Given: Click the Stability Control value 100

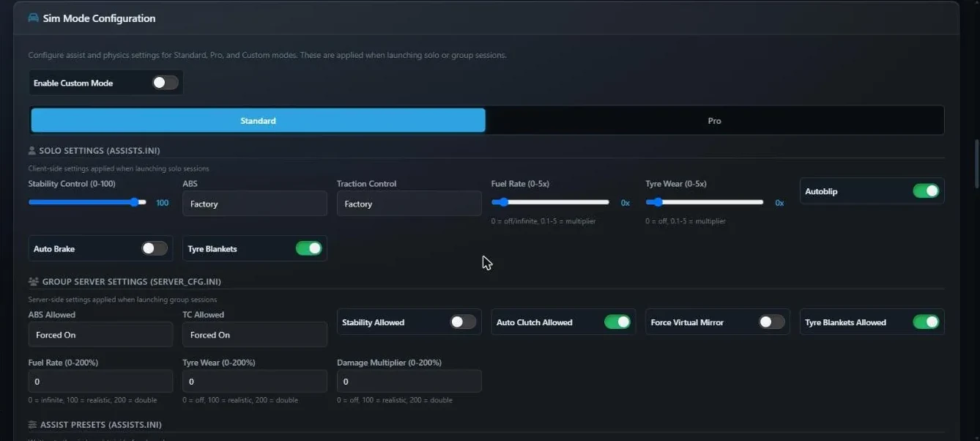Looking at the screenshot, I should click(x=163, y=203).
